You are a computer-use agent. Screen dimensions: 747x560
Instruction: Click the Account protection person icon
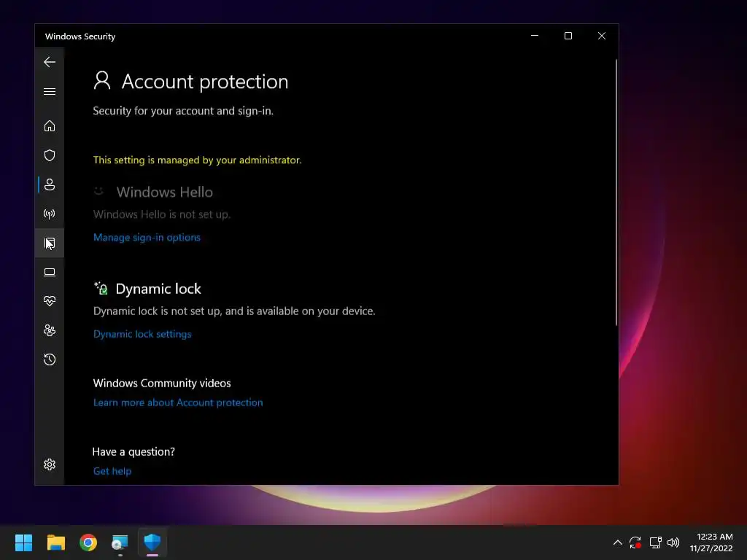coord(102,80)
